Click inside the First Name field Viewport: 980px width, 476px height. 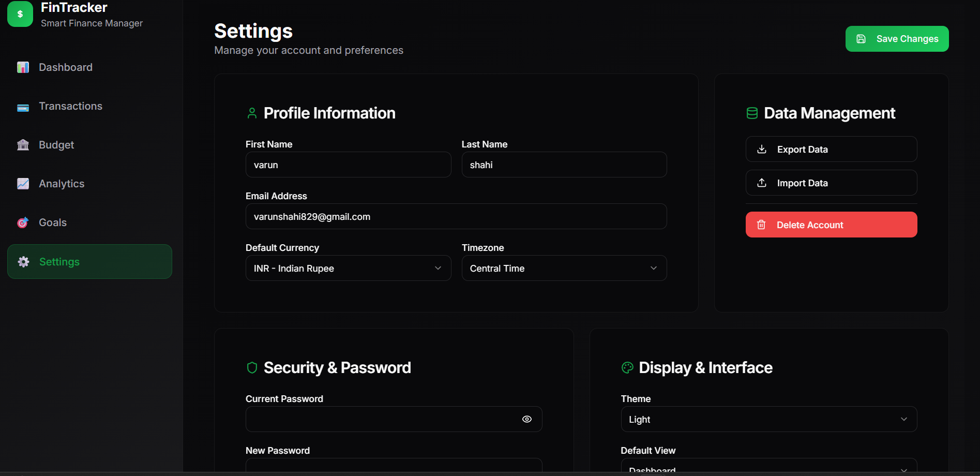[348, 165]
